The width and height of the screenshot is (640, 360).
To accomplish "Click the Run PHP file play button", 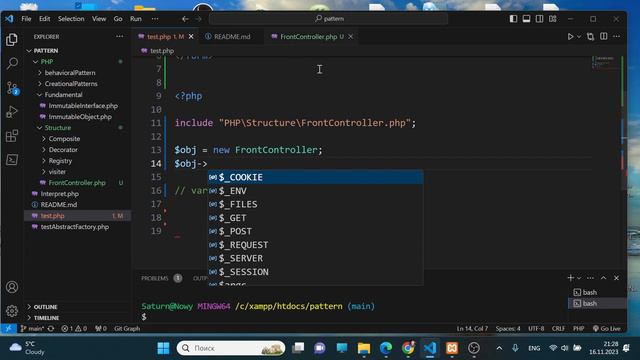I will coord(570,37).
